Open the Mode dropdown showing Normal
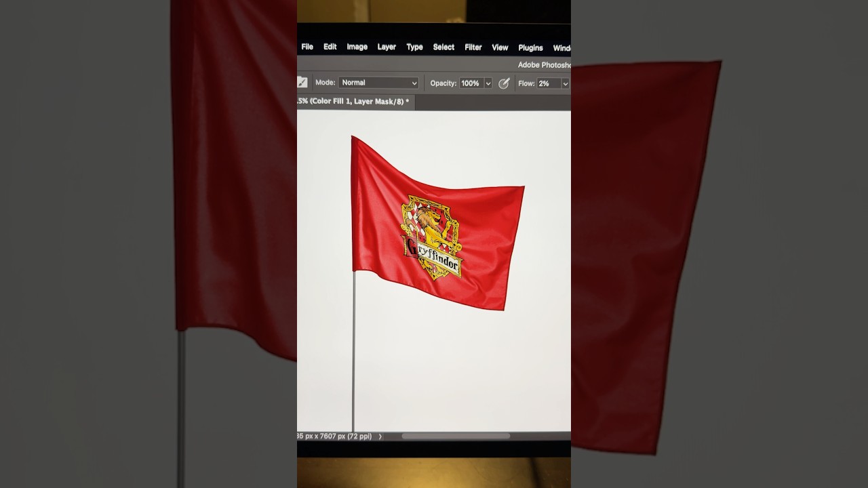This screenshot has width=868, height=488. [x=378, y=82]
